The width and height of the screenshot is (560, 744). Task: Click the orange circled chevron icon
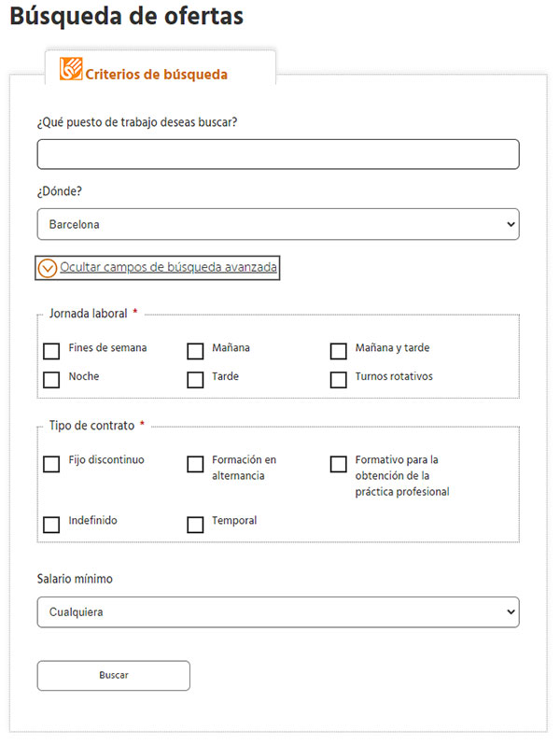coord(47,268)
